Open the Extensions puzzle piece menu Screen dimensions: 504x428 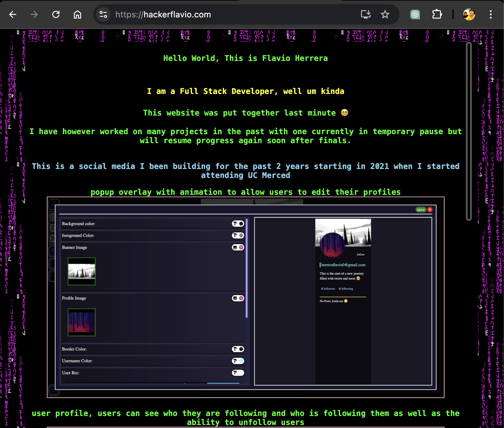(437, 14)
